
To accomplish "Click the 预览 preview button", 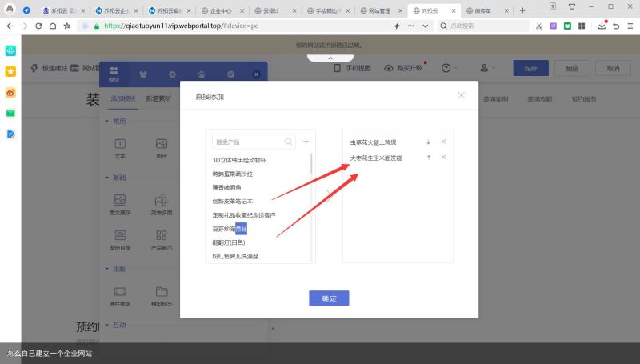I will (x=572, y=68).
